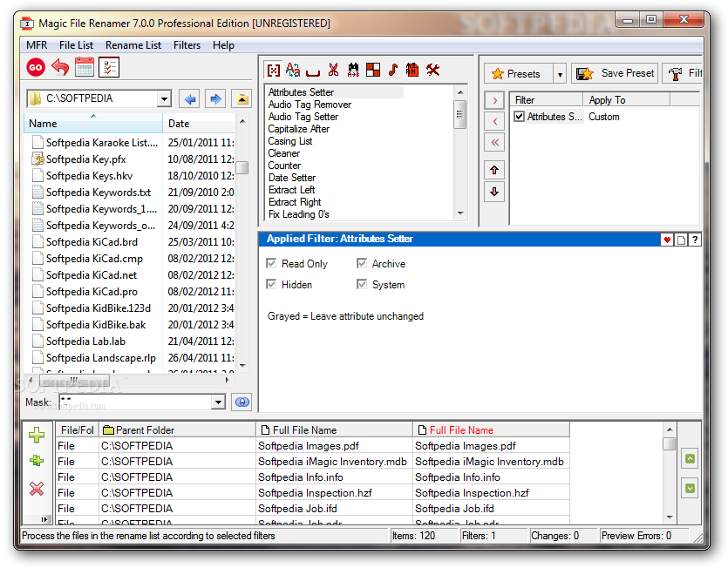Select the Counter filter in list
The image size is (728, 568).
coord(284,166)
